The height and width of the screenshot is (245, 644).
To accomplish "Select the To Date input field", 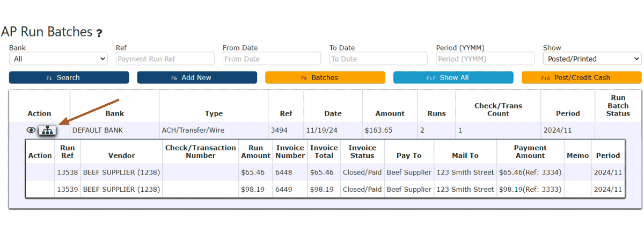I will tap(378, 59).
